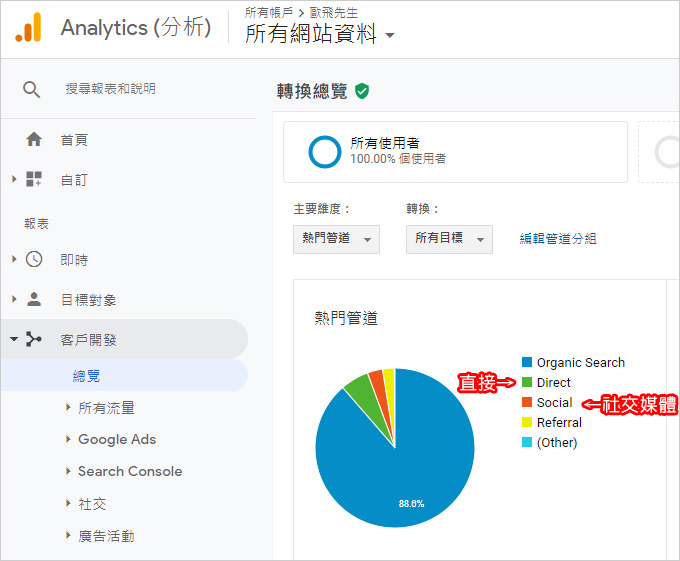
Task: Expand the 自訂 section arrow
Action: [x=14, y=179]
